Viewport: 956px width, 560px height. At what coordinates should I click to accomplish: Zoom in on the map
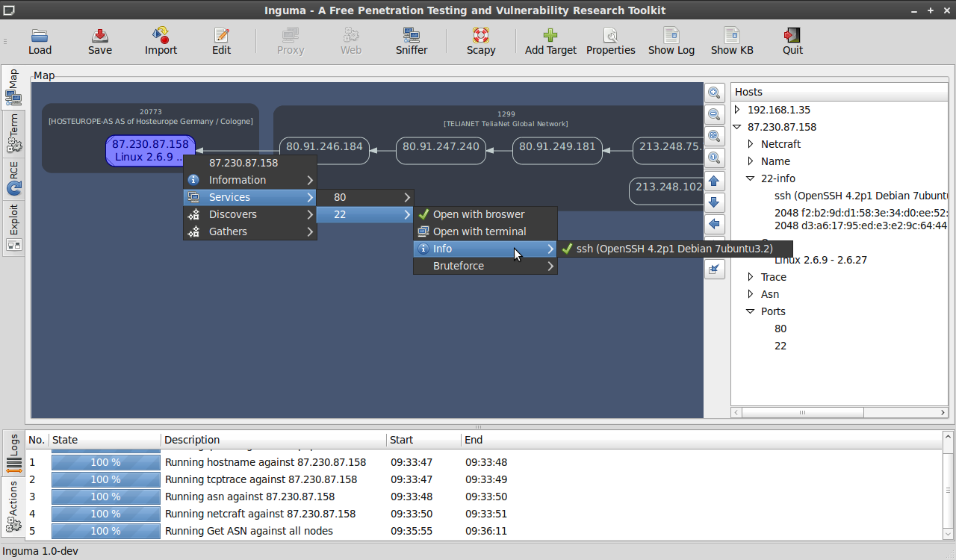[715, 93]
